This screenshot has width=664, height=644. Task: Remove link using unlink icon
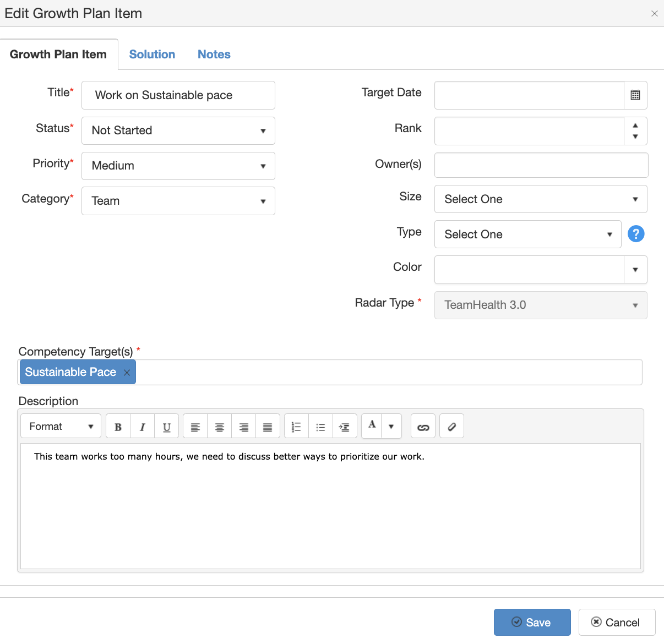pyautogui.click(x=451, y=427)
